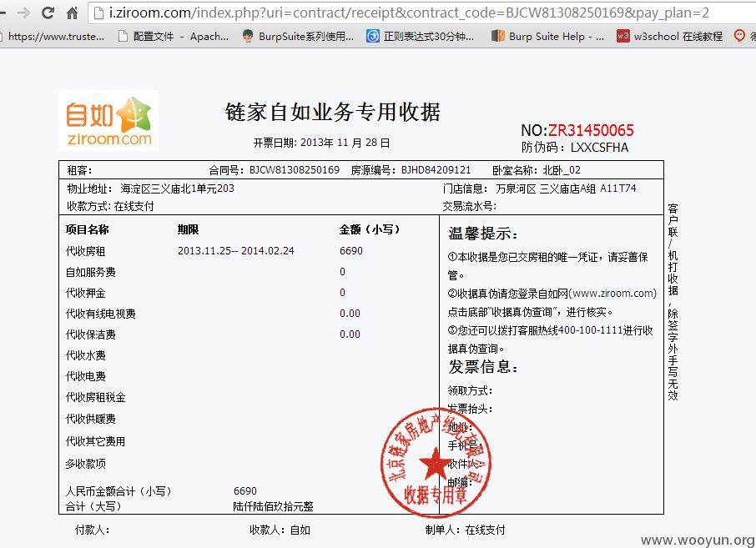The height and width of the screenshot is (548, 756).
Task: Click the 付款人 label
Action: coord(92,530)
